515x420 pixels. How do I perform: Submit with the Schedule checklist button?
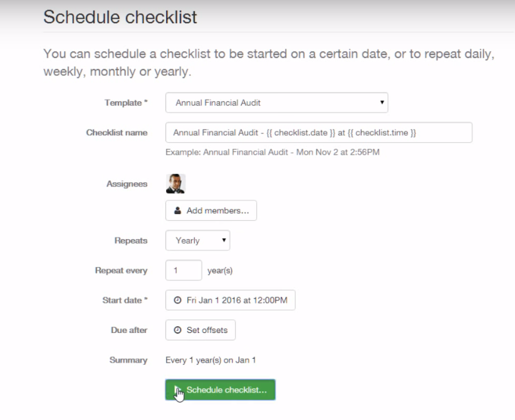[226, 389]
